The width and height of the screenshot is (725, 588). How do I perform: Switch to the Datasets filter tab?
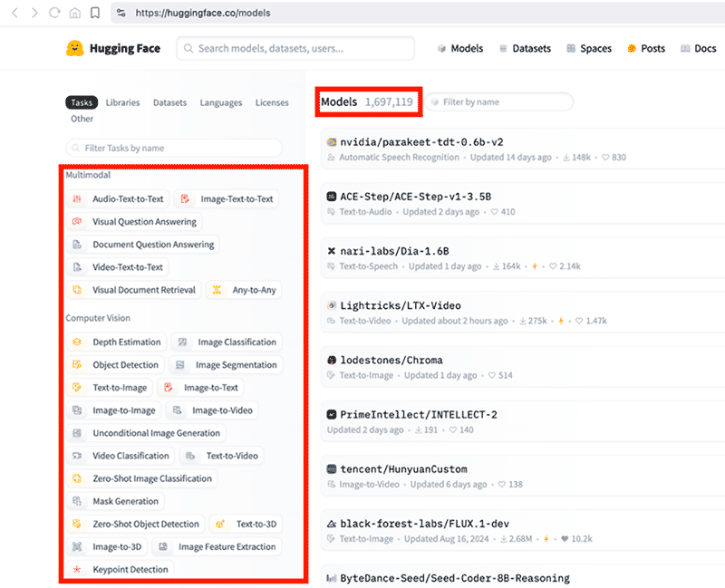169,102
